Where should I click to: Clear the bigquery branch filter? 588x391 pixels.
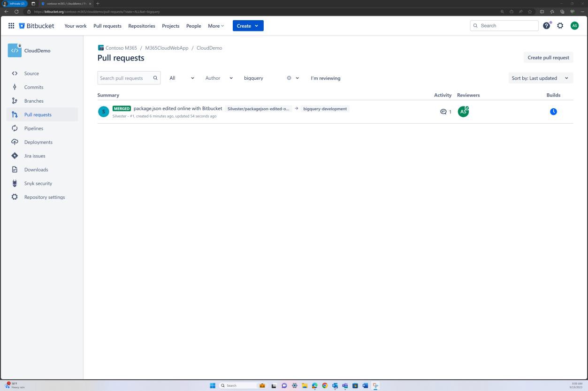click(289, 78)
